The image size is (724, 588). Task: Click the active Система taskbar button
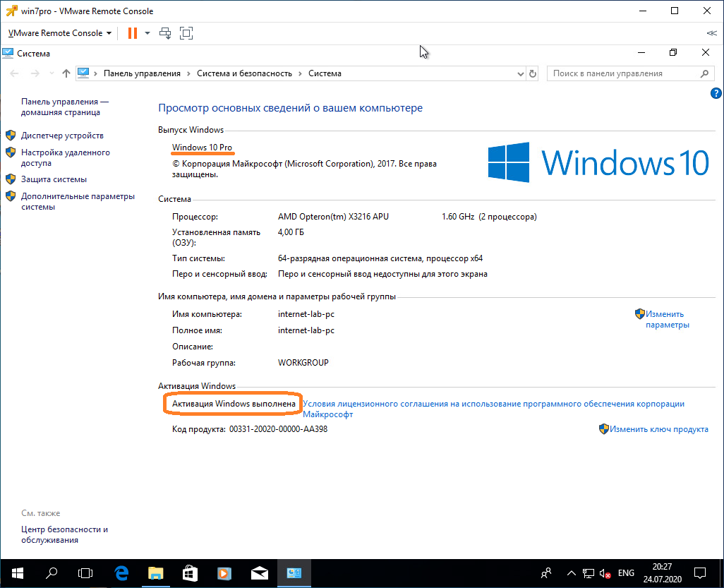(x=294, y=573)
